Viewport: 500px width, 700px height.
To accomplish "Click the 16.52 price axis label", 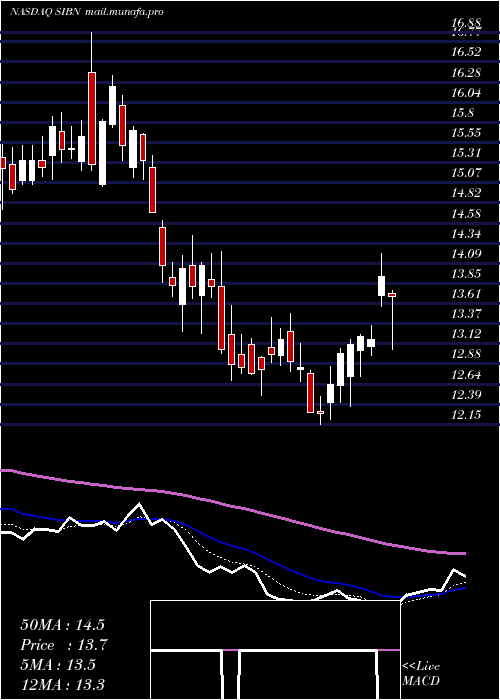I will pyautogui.click(x=466, y=52).
